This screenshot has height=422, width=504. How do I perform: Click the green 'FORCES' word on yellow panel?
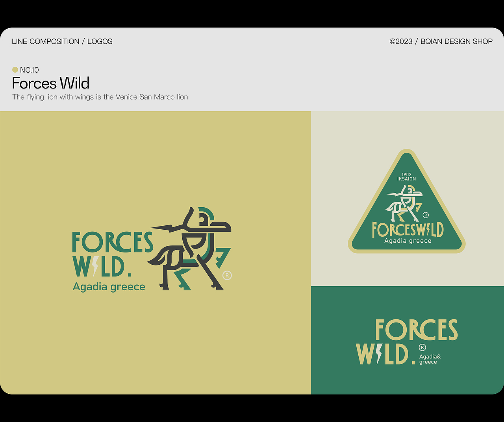click(113, 242)
